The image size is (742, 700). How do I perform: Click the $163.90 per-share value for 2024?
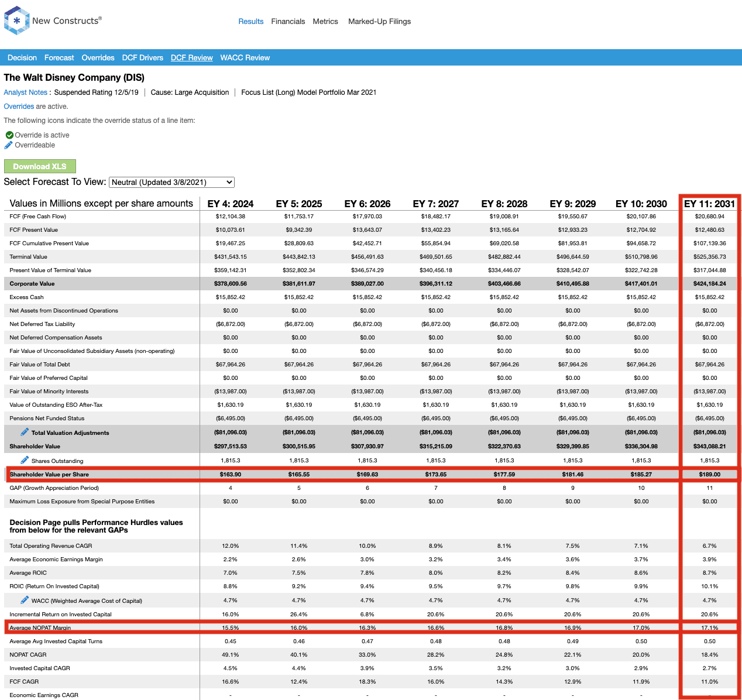pos(231,475)
